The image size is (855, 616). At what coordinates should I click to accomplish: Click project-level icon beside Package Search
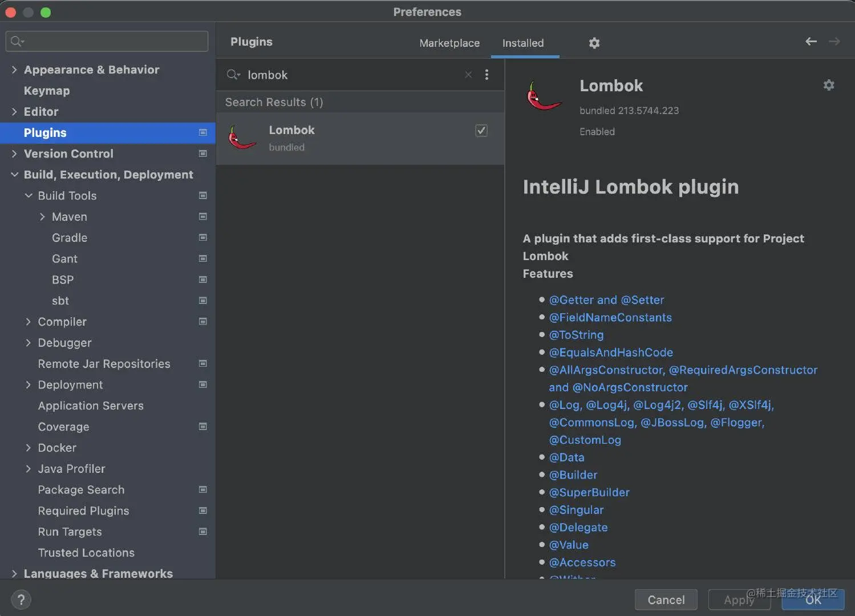tap(202, 489)
